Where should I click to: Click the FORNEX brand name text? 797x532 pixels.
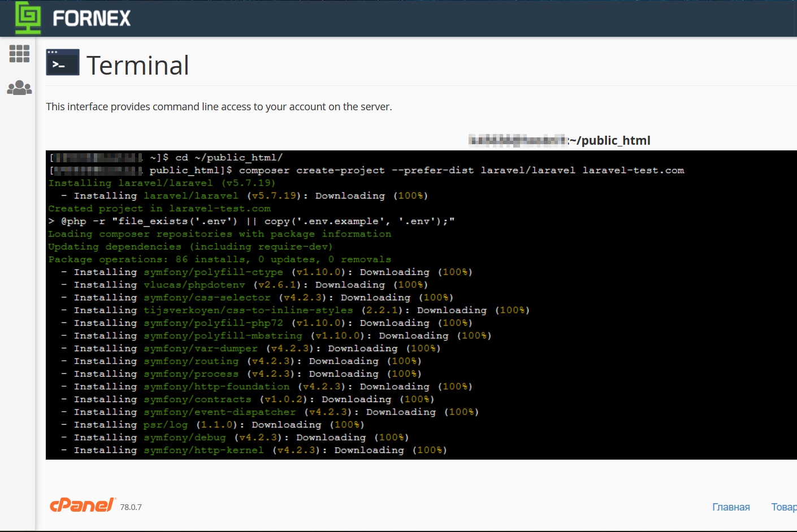92,19
